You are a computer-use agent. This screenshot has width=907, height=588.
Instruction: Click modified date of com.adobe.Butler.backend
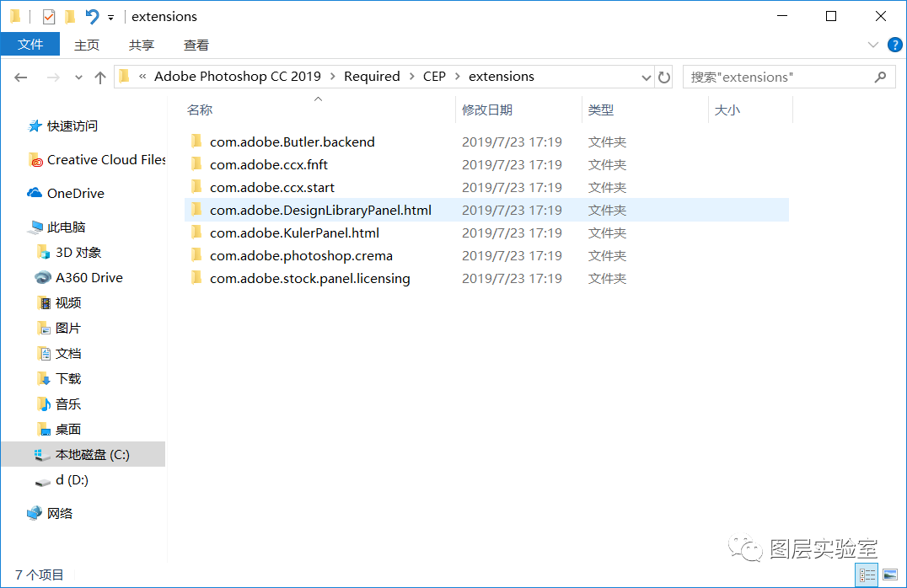tap(512, 142)
